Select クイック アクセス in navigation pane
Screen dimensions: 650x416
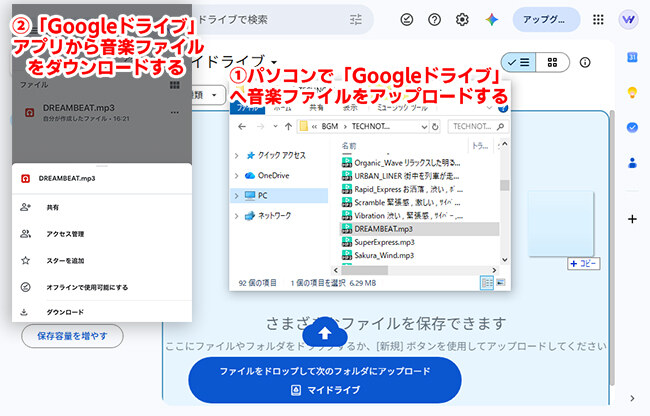[x=276, y=156]
